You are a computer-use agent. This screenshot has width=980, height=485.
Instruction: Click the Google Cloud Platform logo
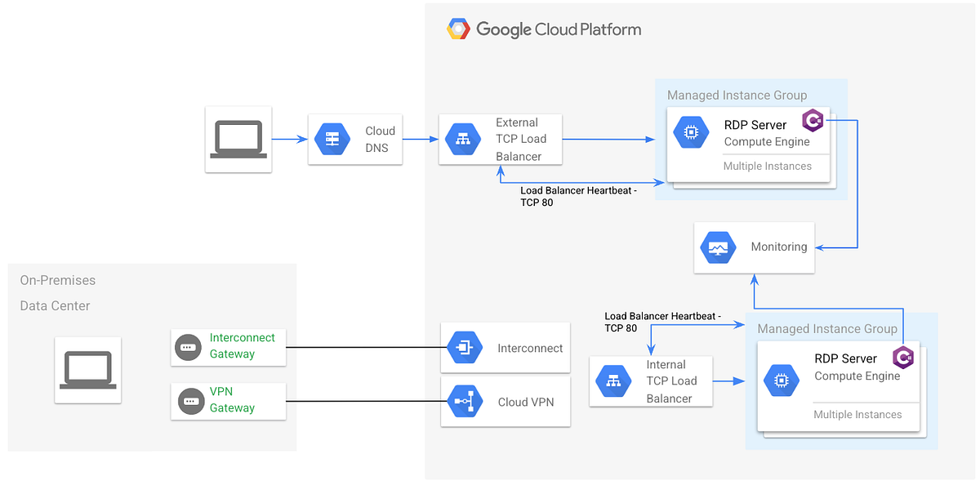(459, 28)
